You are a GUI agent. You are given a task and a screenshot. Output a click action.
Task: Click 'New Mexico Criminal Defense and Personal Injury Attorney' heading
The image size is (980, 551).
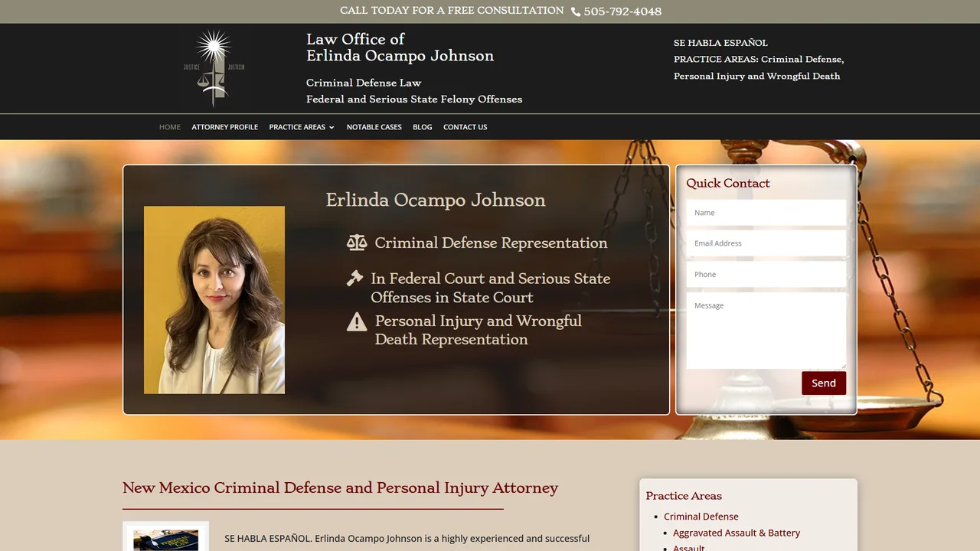[x=340, y=487]
